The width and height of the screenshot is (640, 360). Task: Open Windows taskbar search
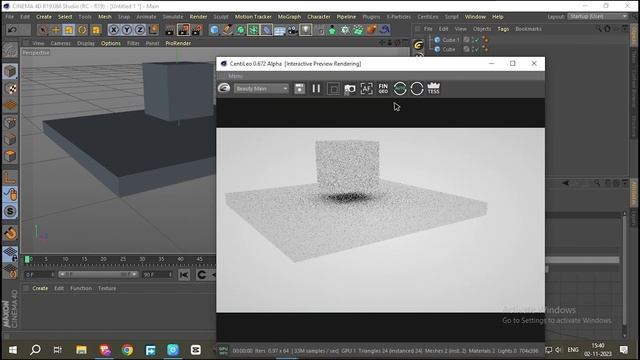[x=36, y=350]
